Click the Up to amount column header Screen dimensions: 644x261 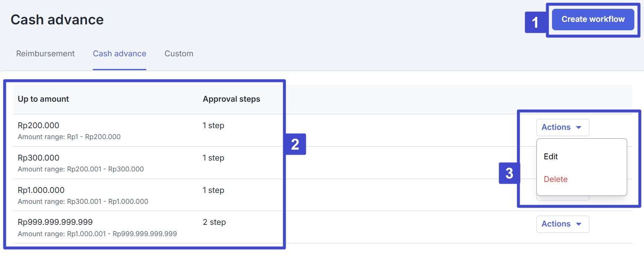tap(43, 99)
